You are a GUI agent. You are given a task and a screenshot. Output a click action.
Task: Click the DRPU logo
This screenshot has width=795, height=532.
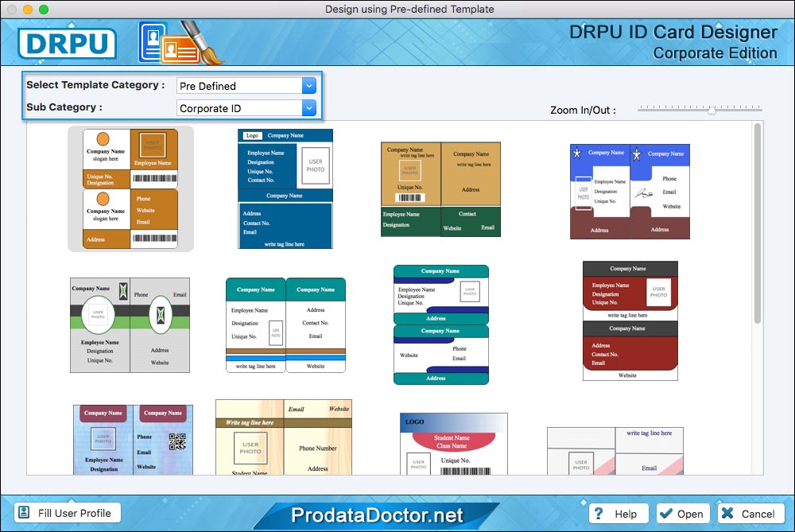pos(67,43)
